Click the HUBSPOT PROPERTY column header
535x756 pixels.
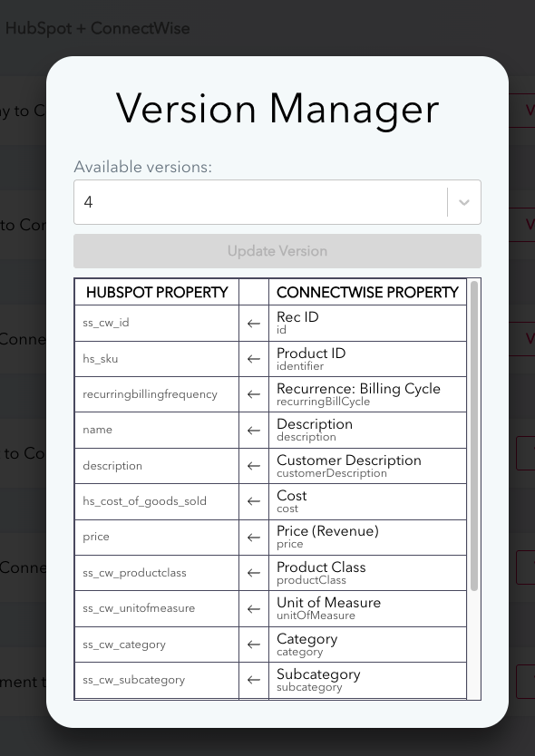click(x=157, y=292)
